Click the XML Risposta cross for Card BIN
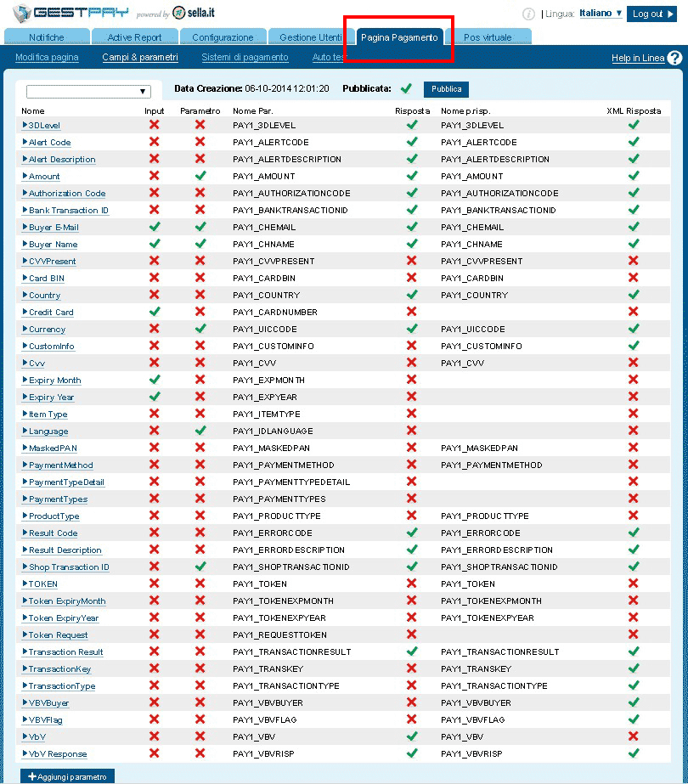This screenshot has width=688, height=784. point(633,278)
